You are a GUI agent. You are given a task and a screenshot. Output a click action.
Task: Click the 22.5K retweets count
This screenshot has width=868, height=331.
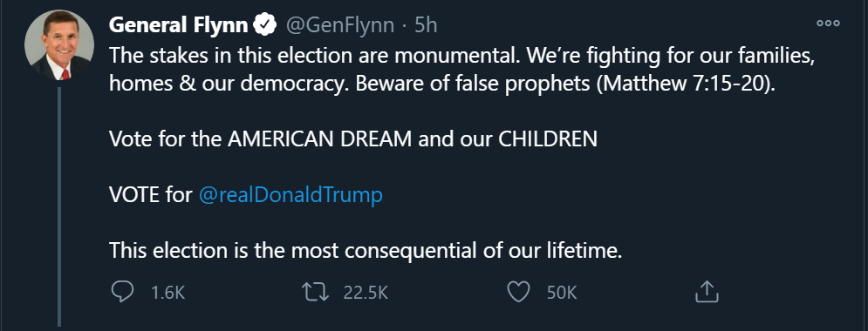(366, 293)
